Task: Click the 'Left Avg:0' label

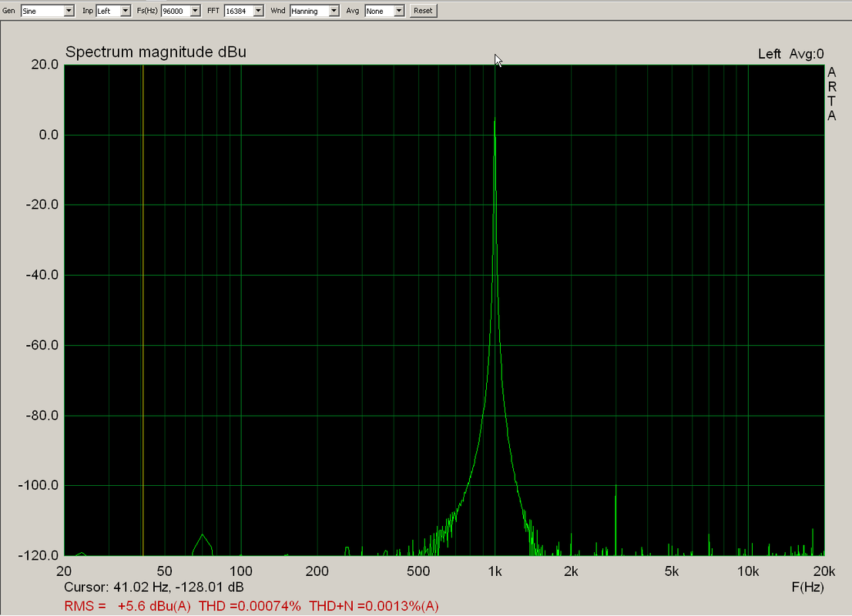Action: [790, 54]
